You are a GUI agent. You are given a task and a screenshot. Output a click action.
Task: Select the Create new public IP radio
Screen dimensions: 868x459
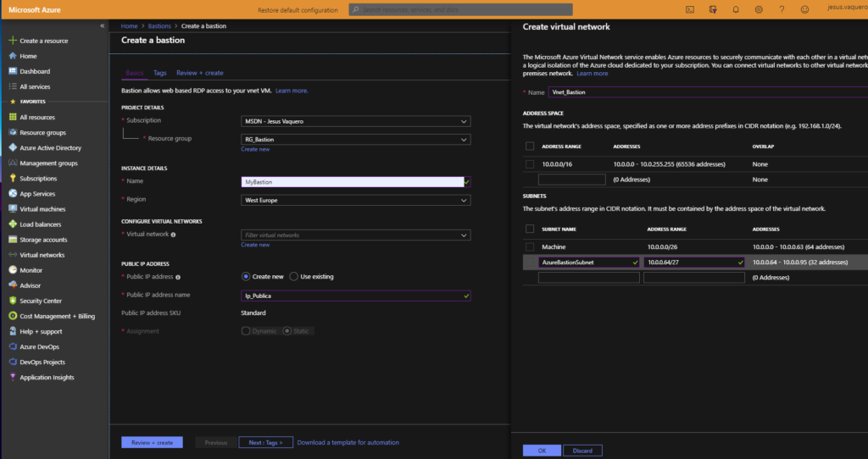coord(246,277)
